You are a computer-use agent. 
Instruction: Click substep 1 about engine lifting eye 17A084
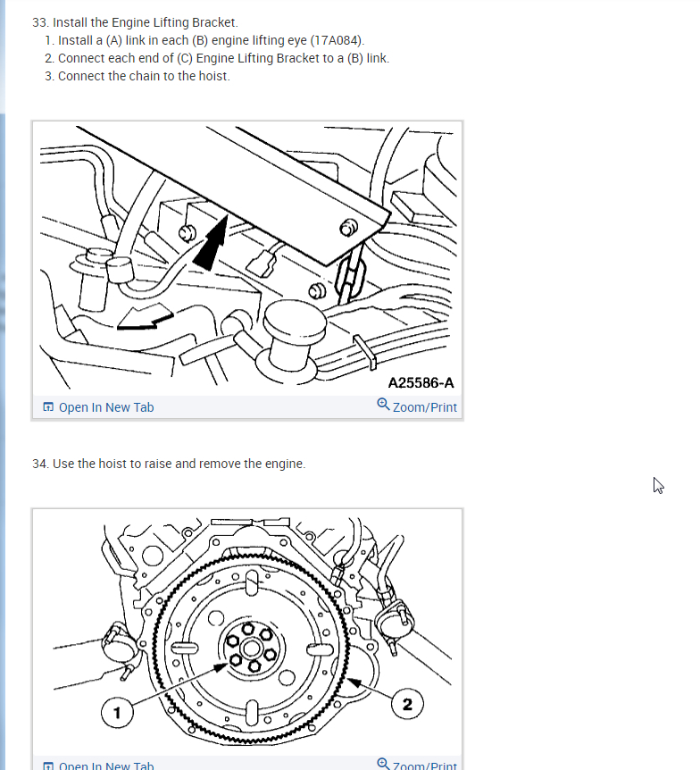pyautogui.click(x=204, y=40)
